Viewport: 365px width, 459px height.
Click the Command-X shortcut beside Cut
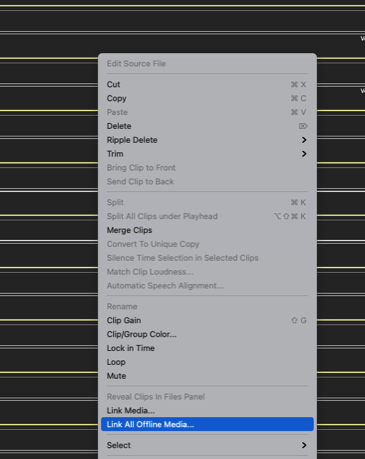point(298,84)
